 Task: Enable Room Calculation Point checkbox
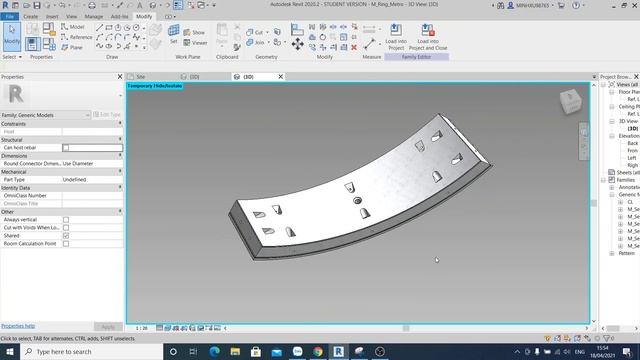66,244
